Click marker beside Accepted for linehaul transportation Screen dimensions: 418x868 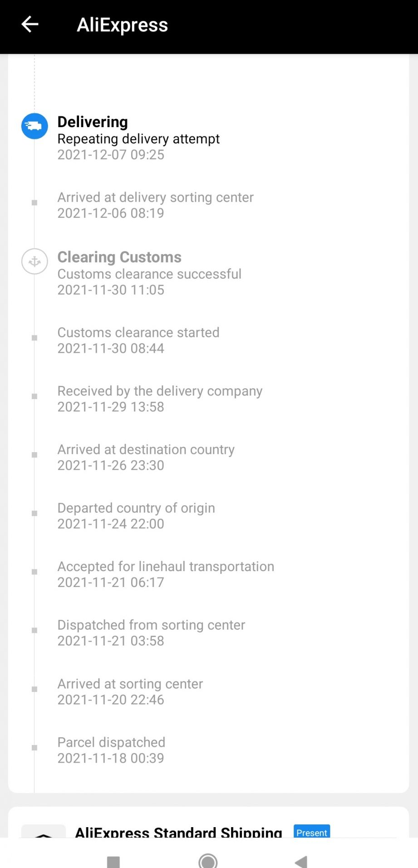(34, 572)
